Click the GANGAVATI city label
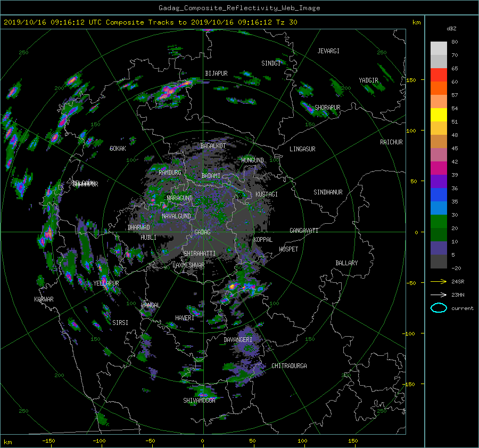 (x=304, y=231)
